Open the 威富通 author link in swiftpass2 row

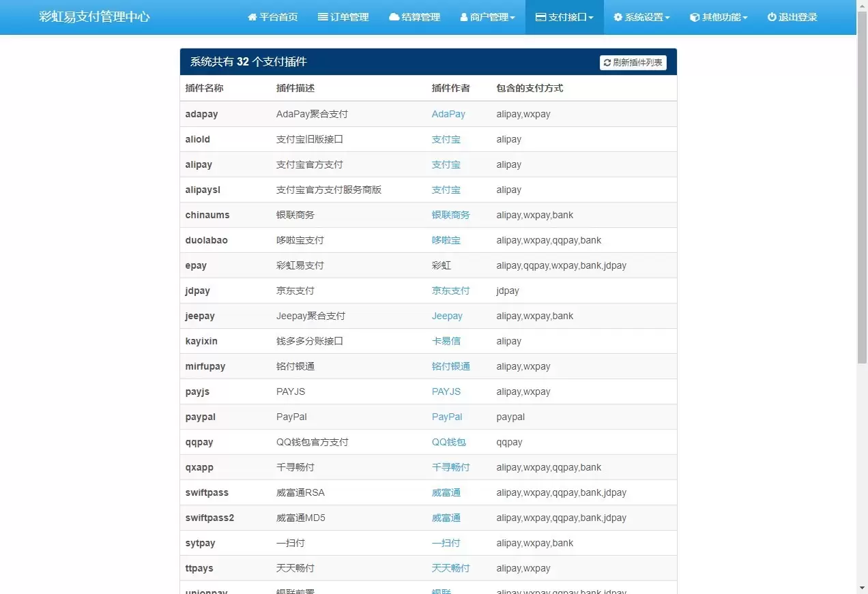[x=446, y=518]
